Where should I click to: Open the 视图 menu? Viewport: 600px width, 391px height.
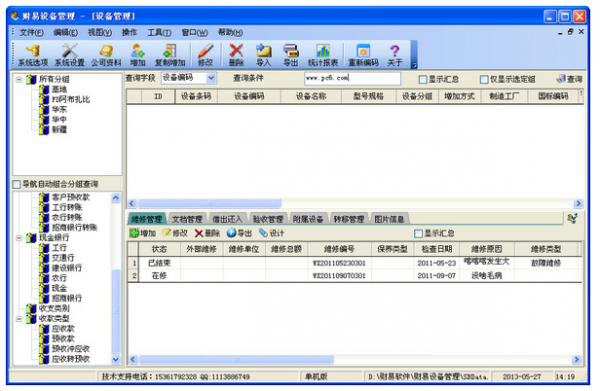99,33
